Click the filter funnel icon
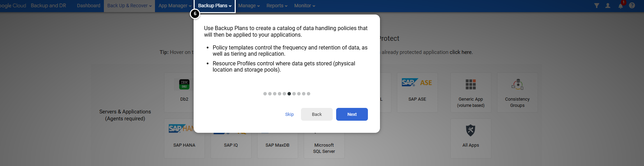The image size is (644, 166). (x=596, y=6)
